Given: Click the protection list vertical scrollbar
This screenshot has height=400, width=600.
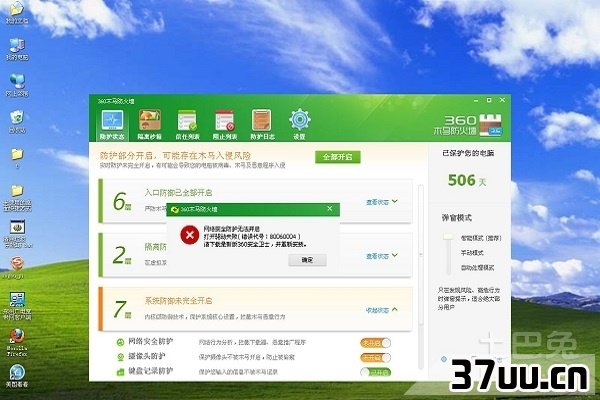Looking at the screenshot, I should click(x=421, y=276).
